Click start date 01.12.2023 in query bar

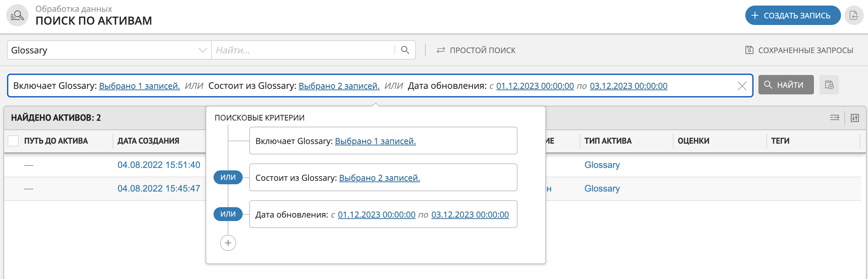coord(535,86)
